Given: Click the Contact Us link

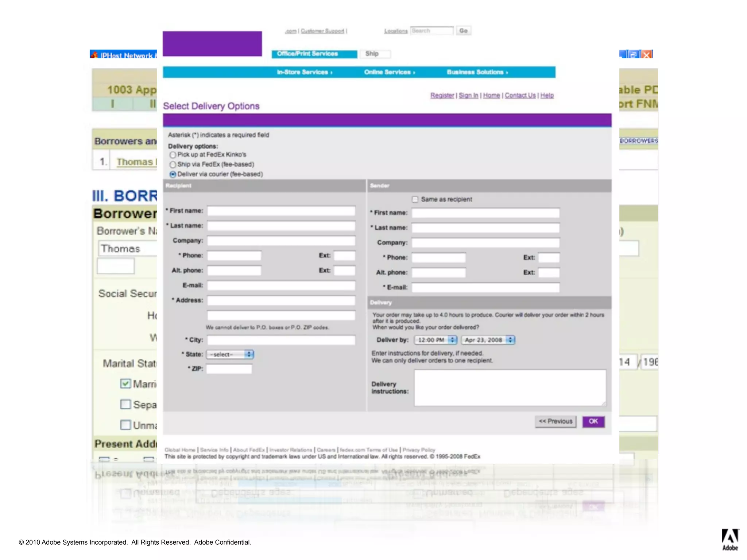Looking at the screenshot, I should pyautogui.click(x=520, y=96).
